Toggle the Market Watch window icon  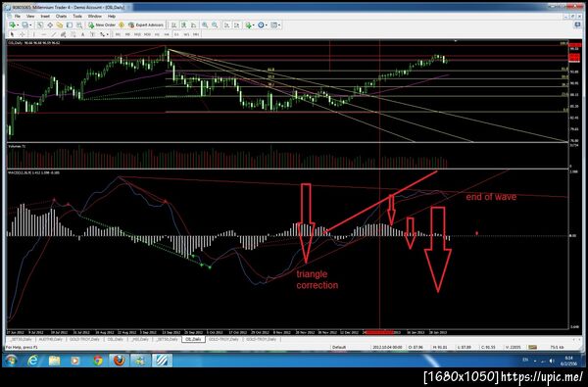coord(40,25)
